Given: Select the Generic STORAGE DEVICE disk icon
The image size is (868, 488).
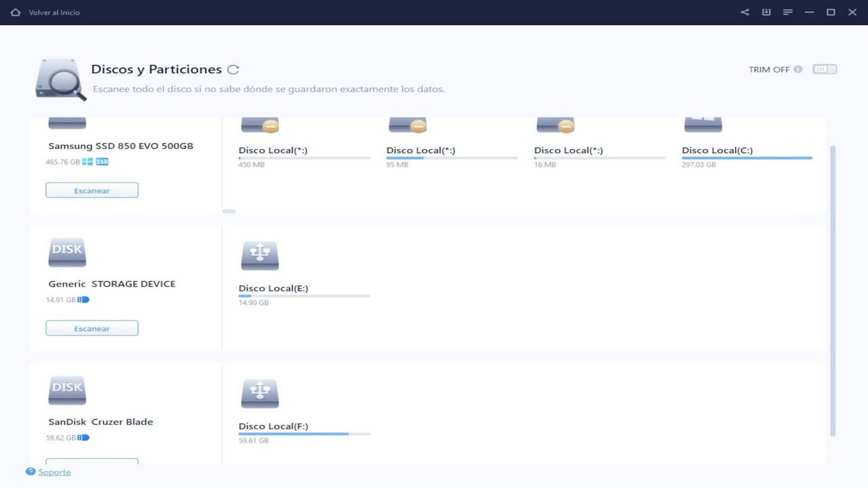Looking at the screenshot, I should pyautogui.click(x=67, y=252).
